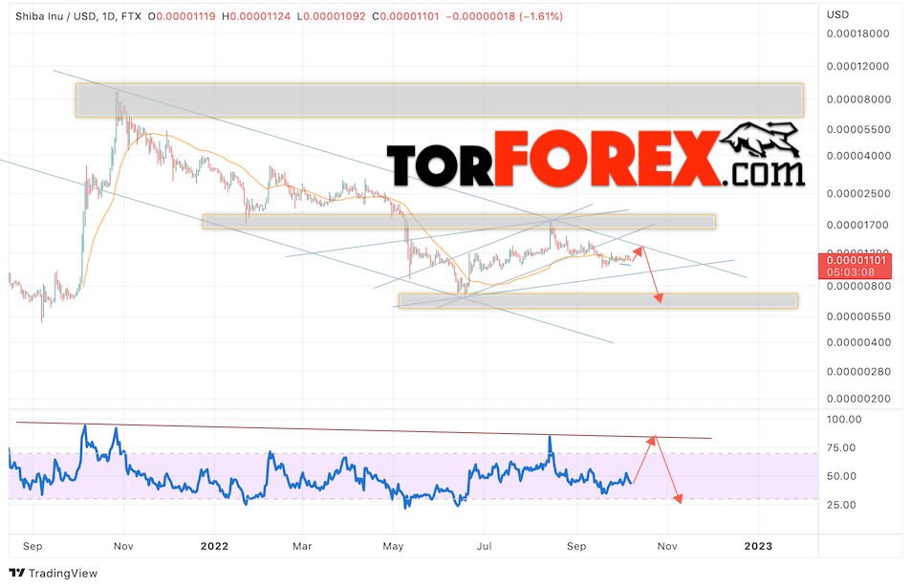
Task: Select the 0.00000280 price axis label
Action: pos(858,372)
